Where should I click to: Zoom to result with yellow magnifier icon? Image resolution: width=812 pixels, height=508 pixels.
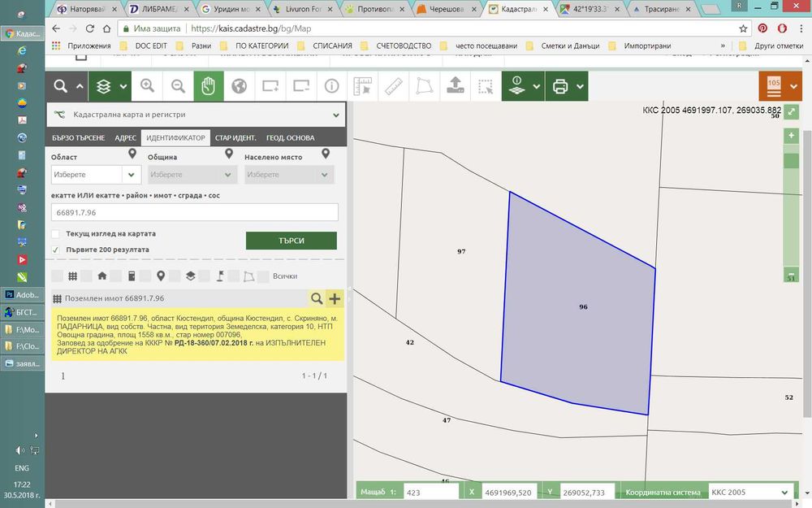(316, 298)
